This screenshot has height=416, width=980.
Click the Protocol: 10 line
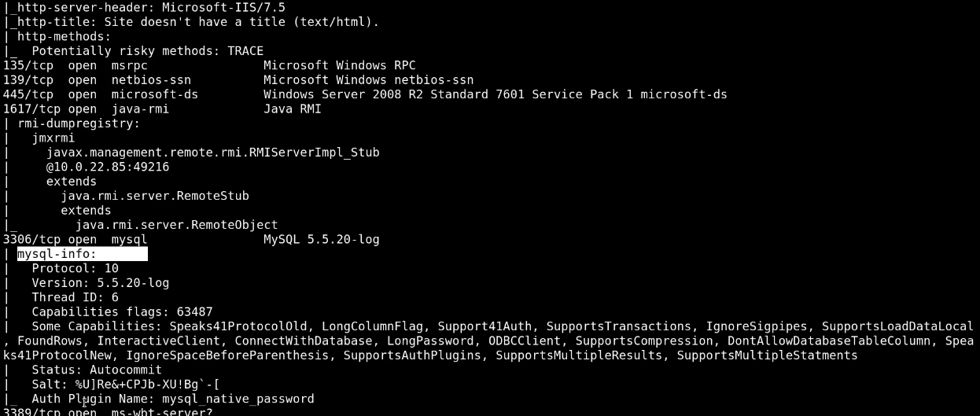click(75, 268)
